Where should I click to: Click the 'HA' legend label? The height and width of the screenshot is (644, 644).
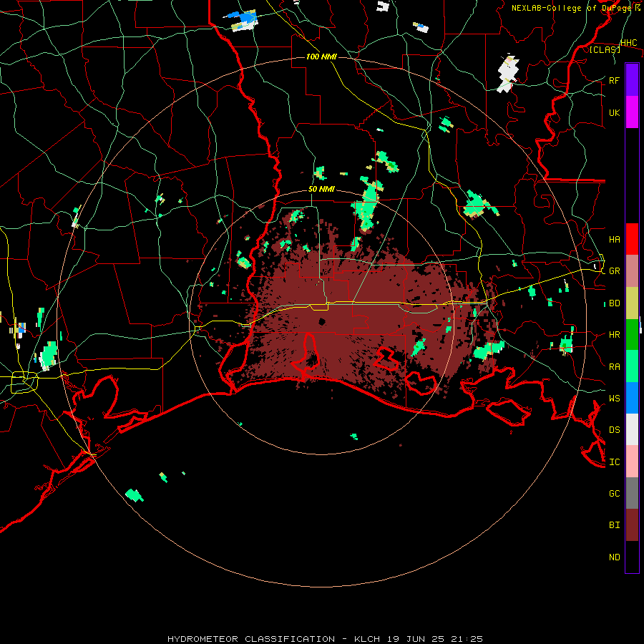coord(614,239)
